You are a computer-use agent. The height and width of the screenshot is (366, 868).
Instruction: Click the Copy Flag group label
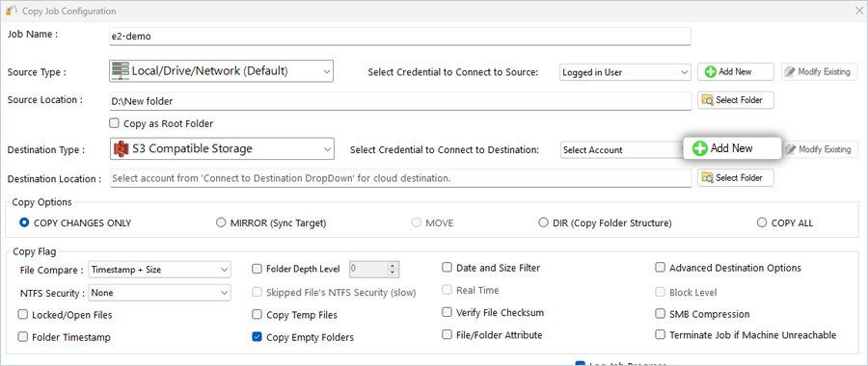[35, 252]
